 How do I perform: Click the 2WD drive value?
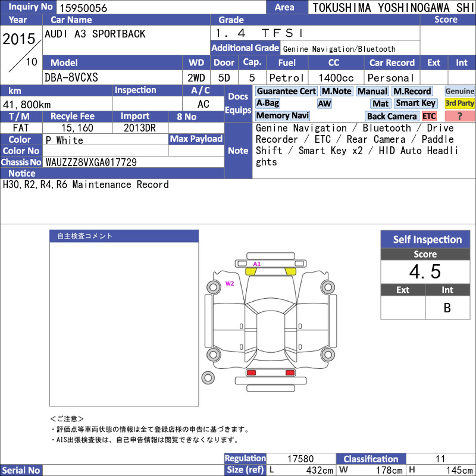pos(196,78)
